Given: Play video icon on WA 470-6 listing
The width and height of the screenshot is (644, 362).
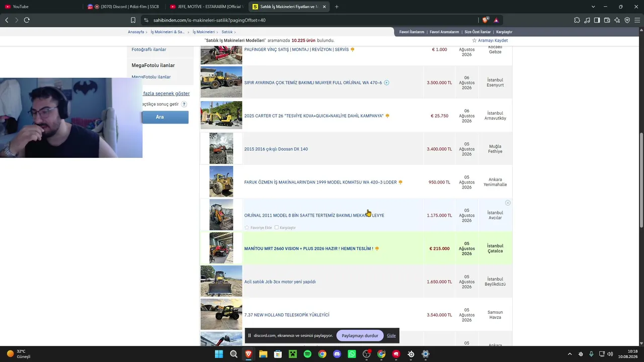Looking at the screenshot, I should pyautogui.click(x=386, y=82).
